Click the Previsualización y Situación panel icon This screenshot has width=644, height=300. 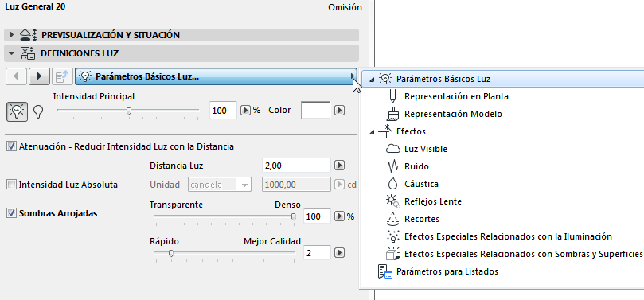(x=29, y=35)
